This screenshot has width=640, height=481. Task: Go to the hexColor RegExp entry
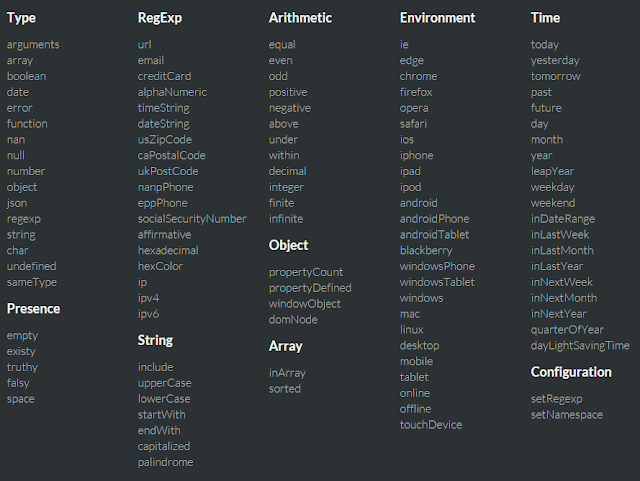pos(160,266)
